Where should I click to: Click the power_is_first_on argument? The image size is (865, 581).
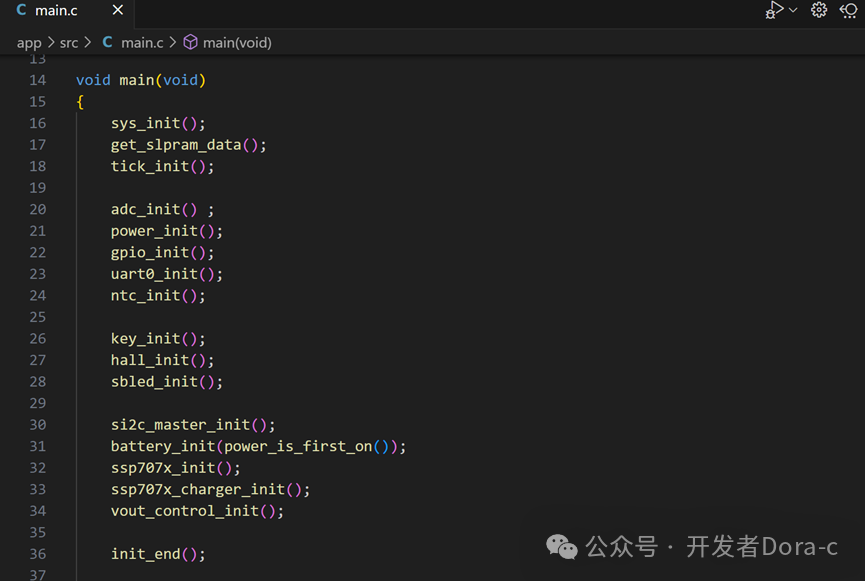coord(298,446)
